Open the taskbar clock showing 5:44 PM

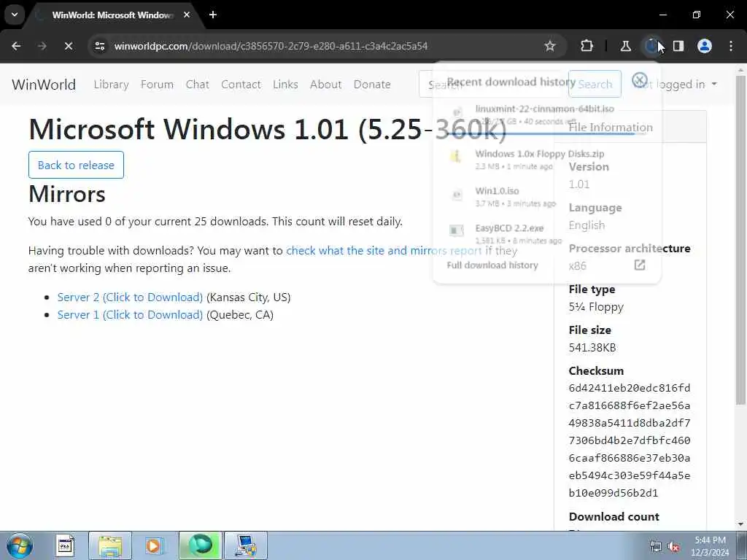pyautogui.click(x=711, y=546)
